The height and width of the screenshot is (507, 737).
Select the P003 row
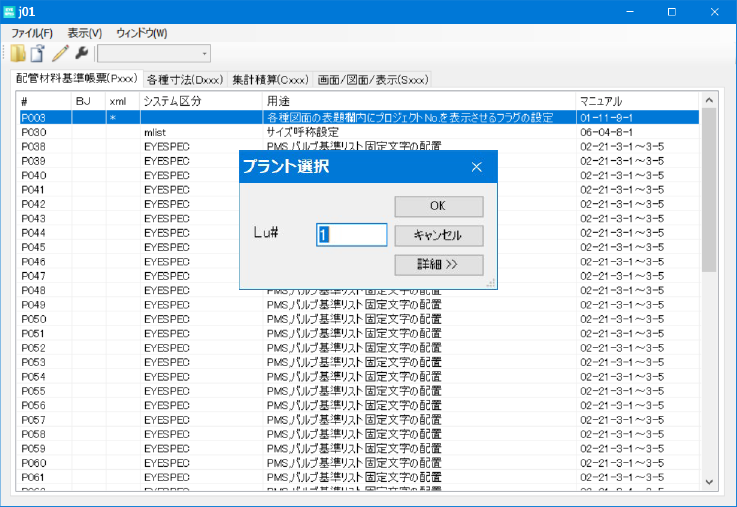click(x=359, y=117)
